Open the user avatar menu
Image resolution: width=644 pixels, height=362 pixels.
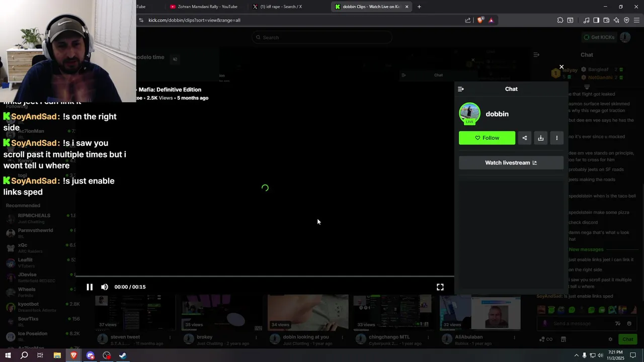[625, 37]
